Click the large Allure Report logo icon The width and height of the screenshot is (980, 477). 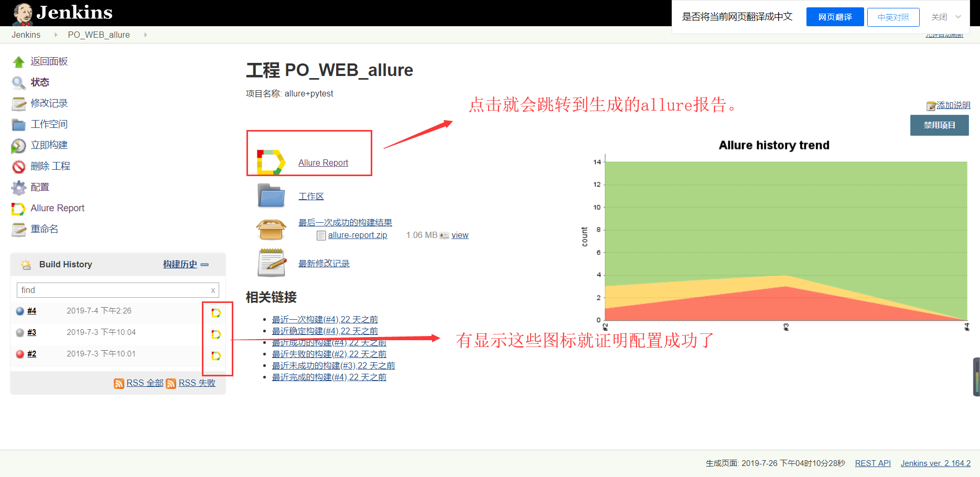(271, 161)
